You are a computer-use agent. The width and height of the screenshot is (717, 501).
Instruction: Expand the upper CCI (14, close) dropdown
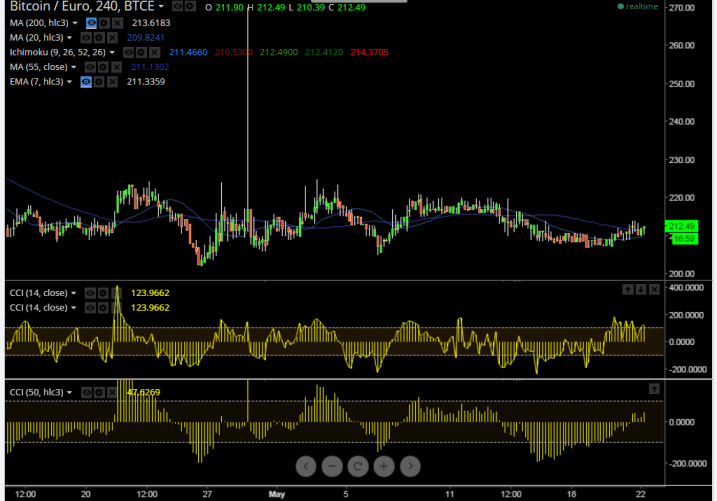tap(74, 293)
